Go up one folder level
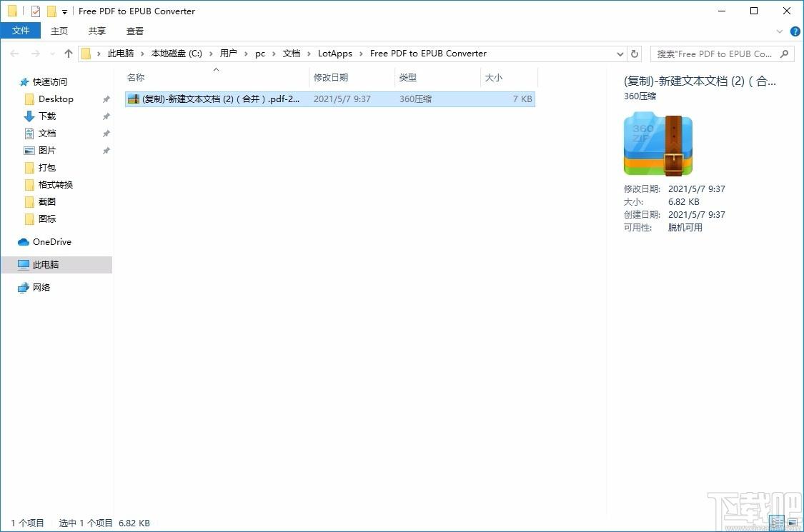Viewport: 804px width, 532px height. coord(68,54)
